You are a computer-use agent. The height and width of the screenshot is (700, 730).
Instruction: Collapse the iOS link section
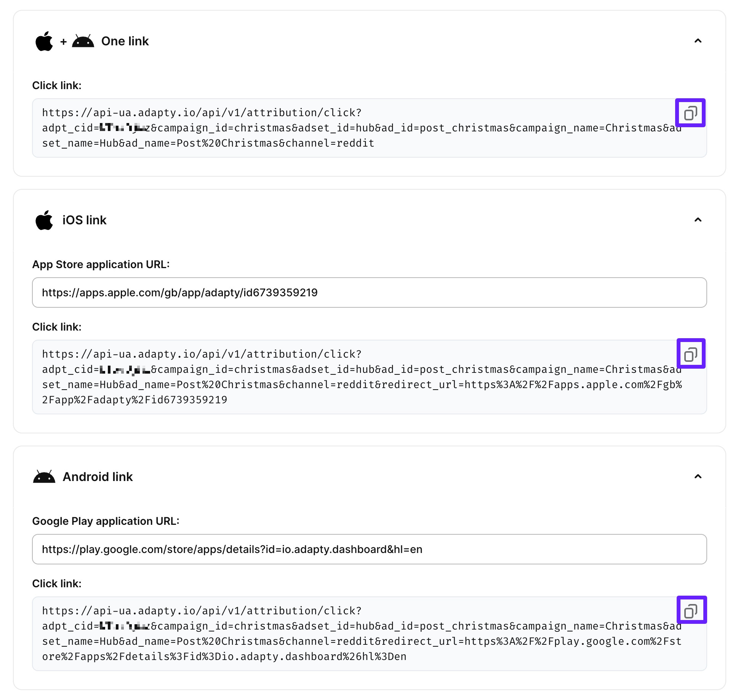coord(698,220)
